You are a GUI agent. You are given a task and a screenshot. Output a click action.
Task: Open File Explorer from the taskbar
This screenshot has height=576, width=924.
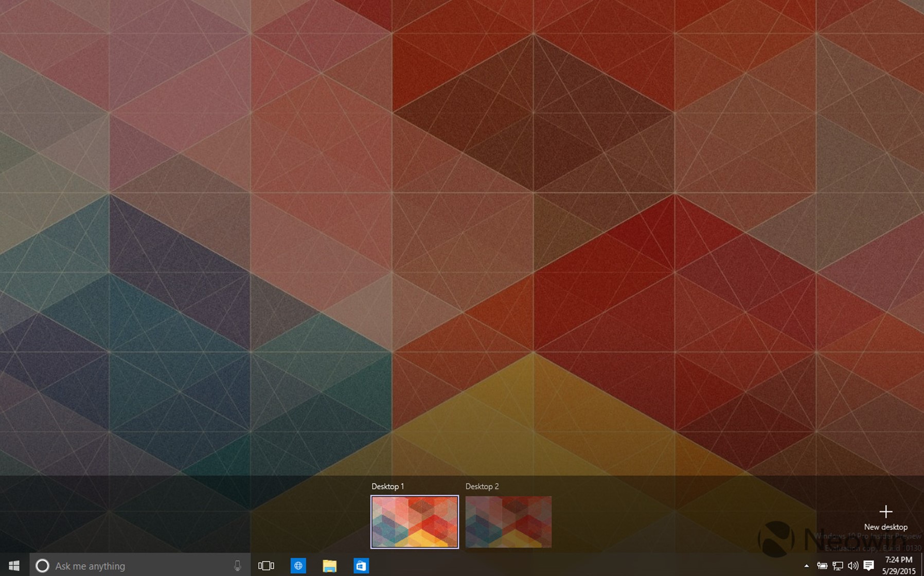pos(329,566)
